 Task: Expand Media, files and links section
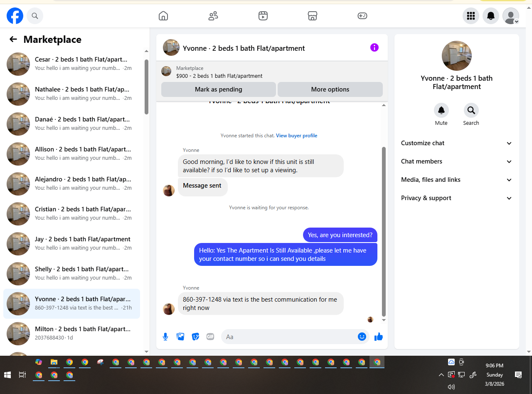click(x=457, y=180)
